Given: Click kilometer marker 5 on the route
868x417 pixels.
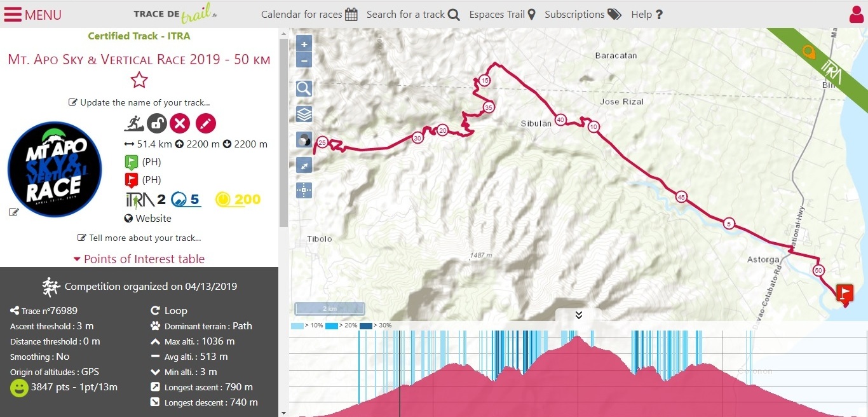Looking at the screenshot, I should (729, 223).
